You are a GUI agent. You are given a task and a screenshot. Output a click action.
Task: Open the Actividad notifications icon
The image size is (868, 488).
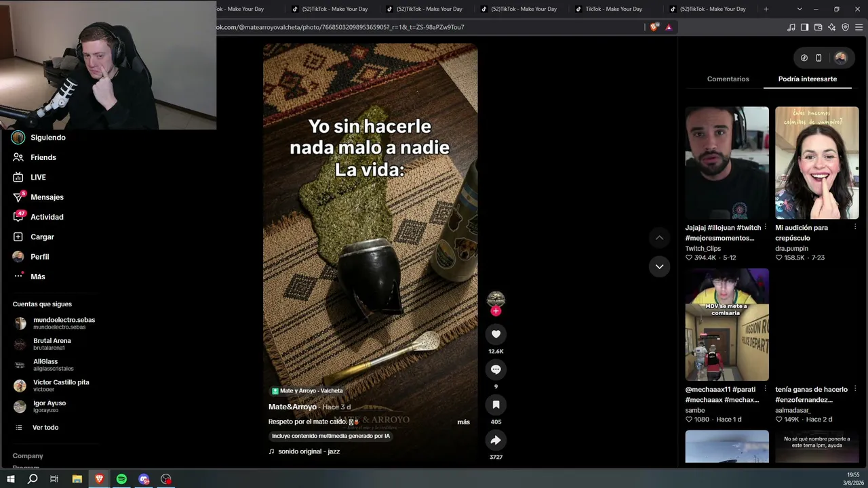click(x=18, y=217)
